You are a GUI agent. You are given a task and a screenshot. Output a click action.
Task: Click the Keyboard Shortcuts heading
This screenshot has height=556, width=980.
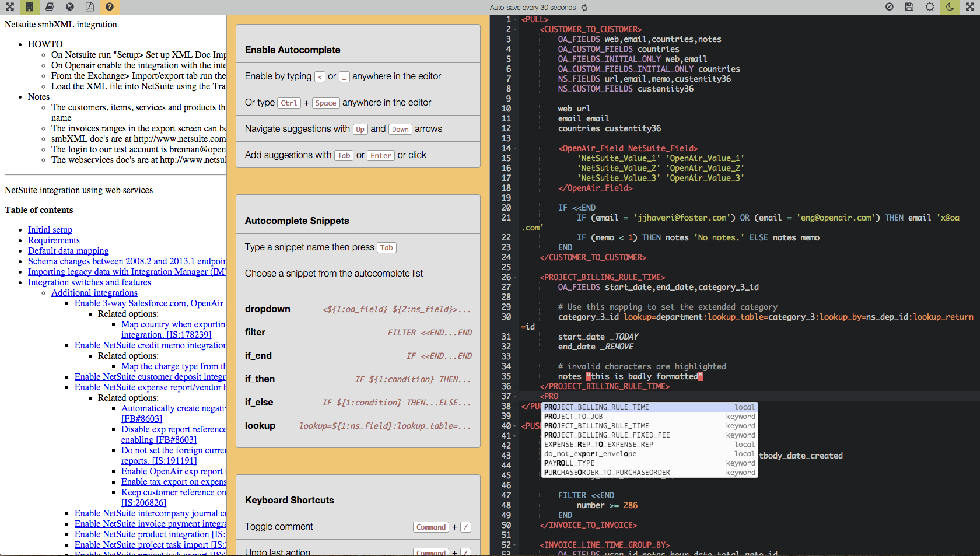coord(289,501)
